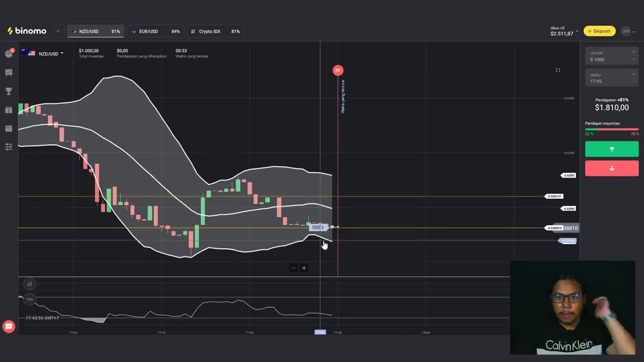Click the $1.000,00 Total investasi value
Screen dimensions: 644x362
89,51
